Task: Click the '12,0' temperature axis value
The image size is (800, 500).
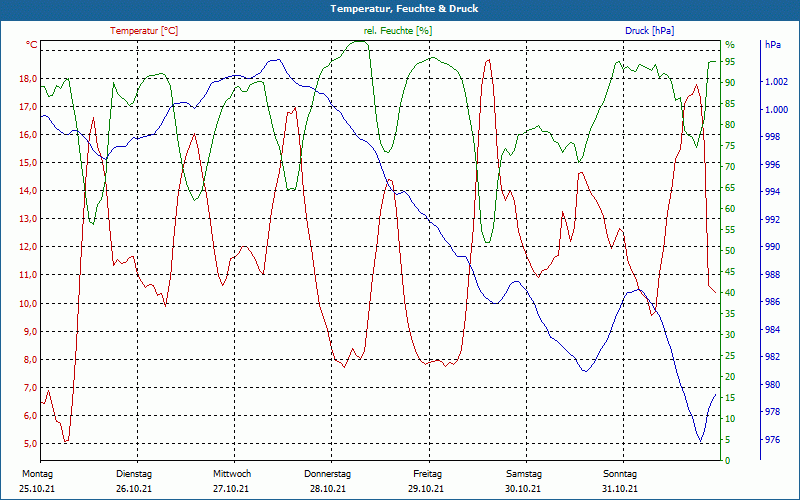Action: click(x=29, y=247)
